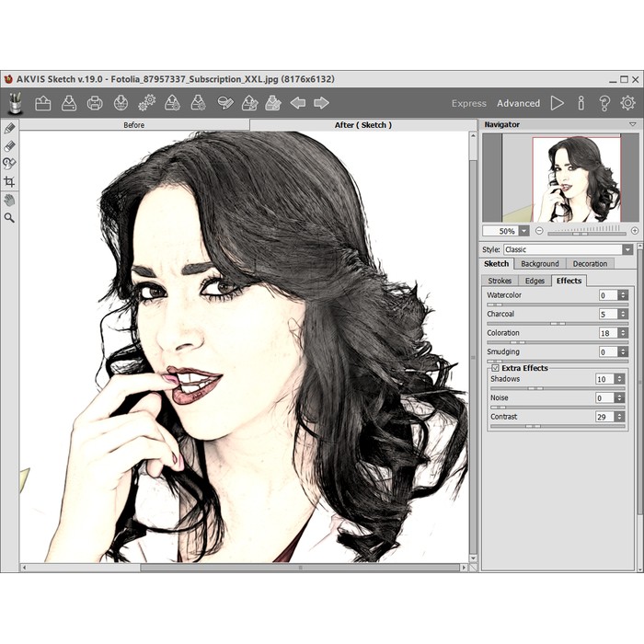Open Batch Processing with the gears icon
This screenshot has height=644, width=644.
coord(146,103)
